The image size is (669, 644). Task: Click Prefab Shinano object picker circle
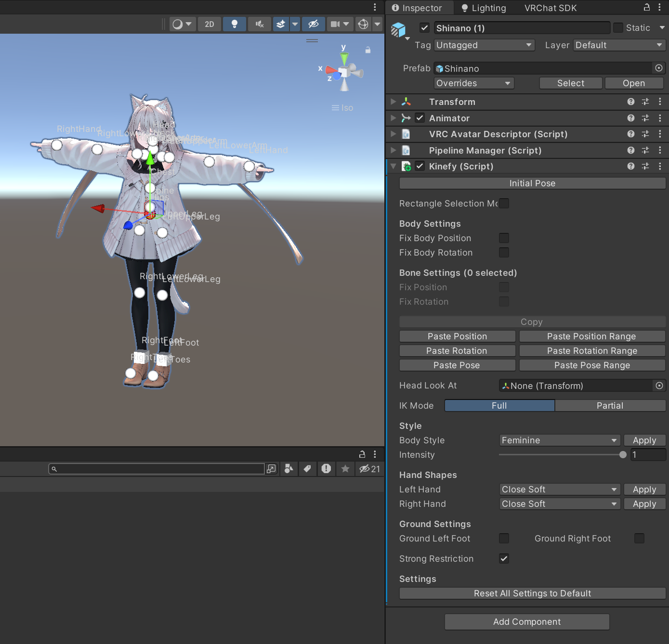[659, 68]
